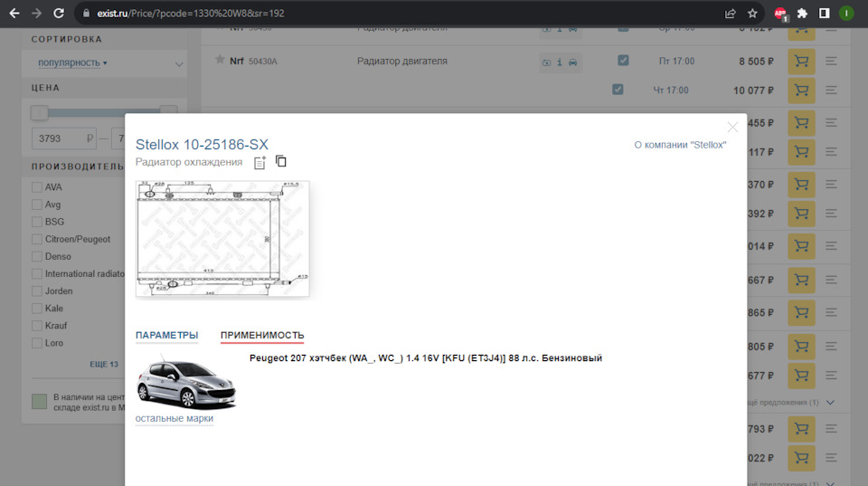Viewport: 868px width, 486px height.
Task: Tick the AVA manufacturer checkbox
Action: coord(37,187)
